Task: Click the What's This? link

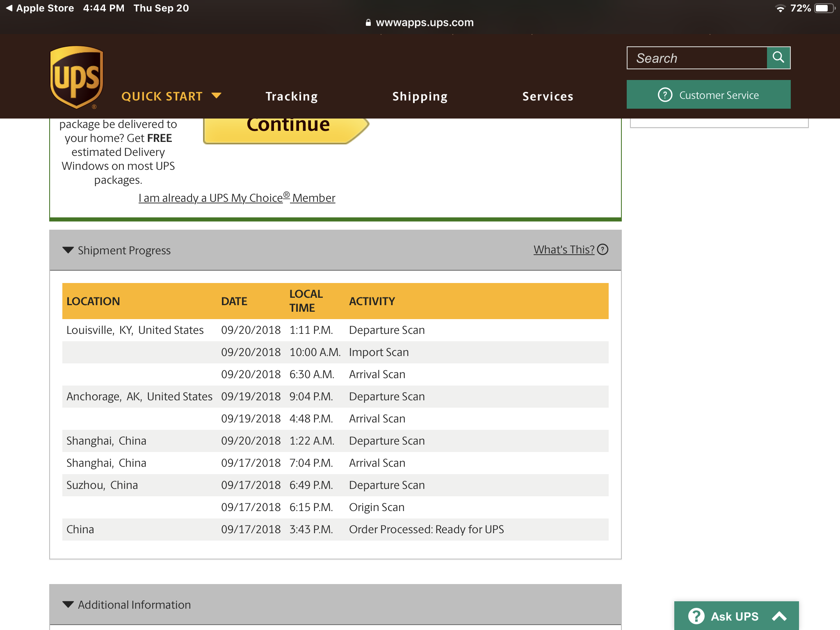Action: coord(564,249)
